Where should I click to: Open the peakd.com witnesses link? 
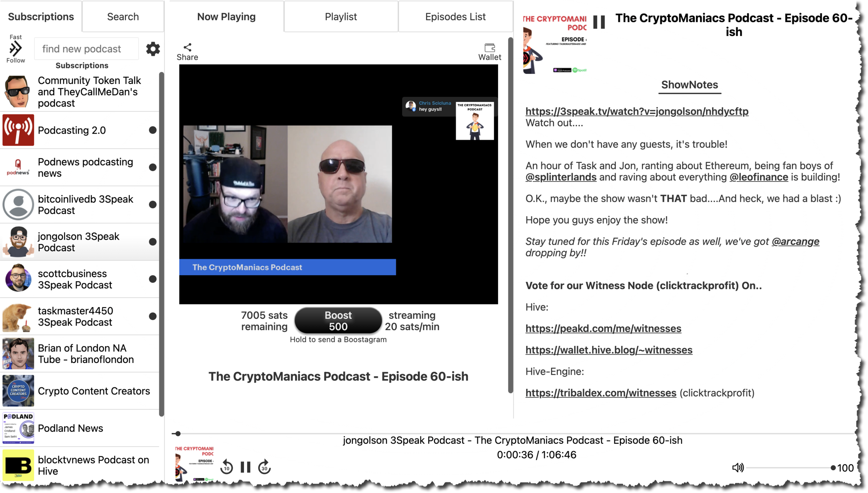(x=603, y=328)
